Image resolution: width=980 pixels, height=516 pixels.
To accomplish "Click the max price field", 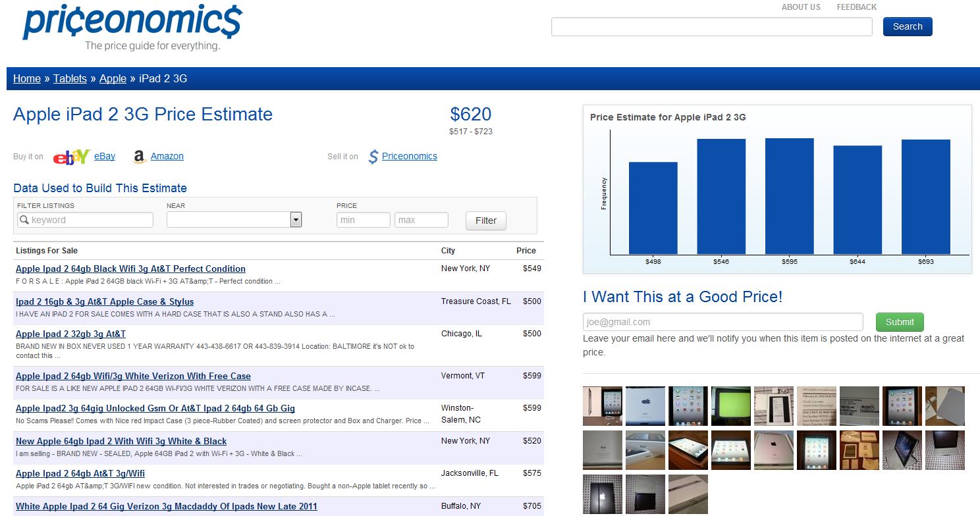I will [x=421, y=220].
